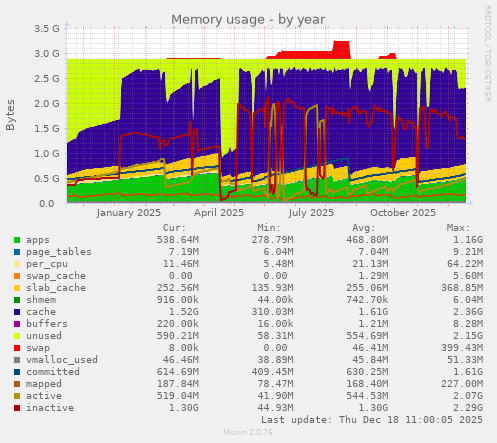Click the cache current value 1.52G
The height and width of the screenshot is (443, 497).
point(184,312)
